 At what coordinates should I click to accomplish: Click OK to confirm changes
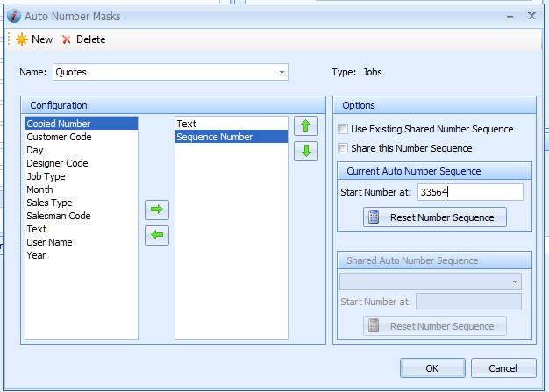432,368
